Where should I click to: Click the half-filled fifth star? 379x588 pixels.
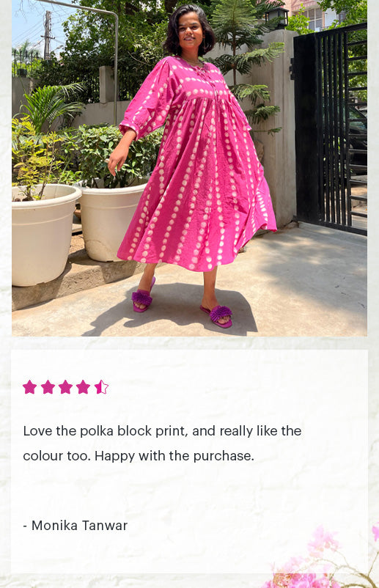[x=101, y=387]
